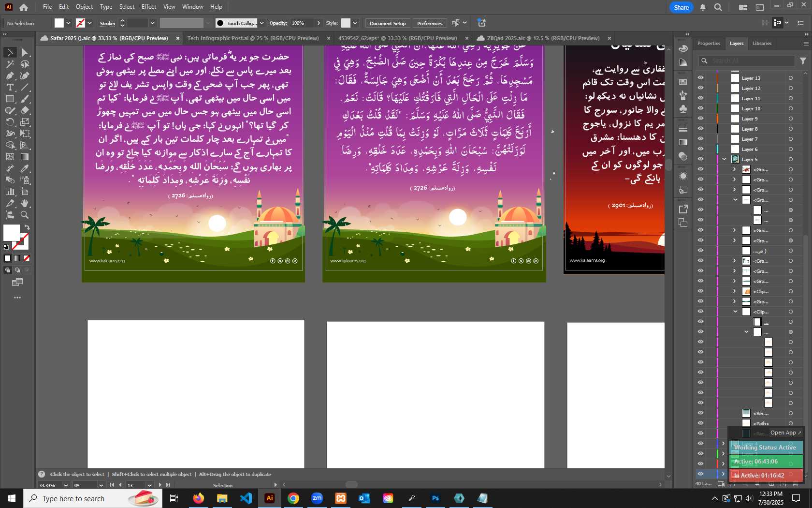Switch to ZilQad 2025.aic document tab

click(543, 38)
